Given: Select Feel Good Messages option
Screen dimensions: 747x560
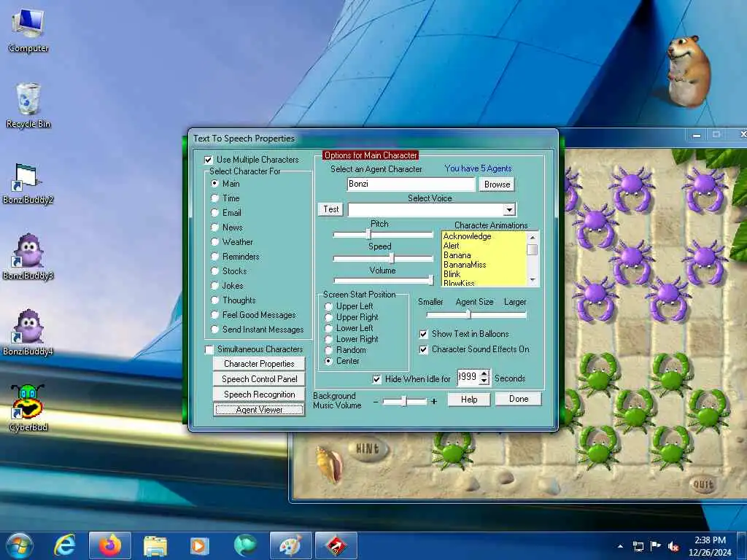Looking at the screenshot, I should [215, 315].
